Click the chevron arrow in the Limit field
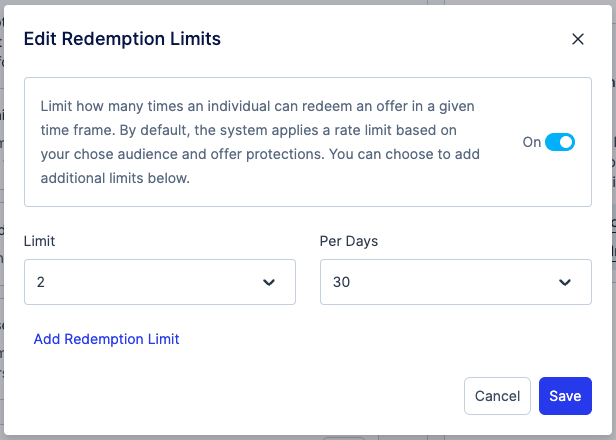The image size is (616, 440). [268, 283]
